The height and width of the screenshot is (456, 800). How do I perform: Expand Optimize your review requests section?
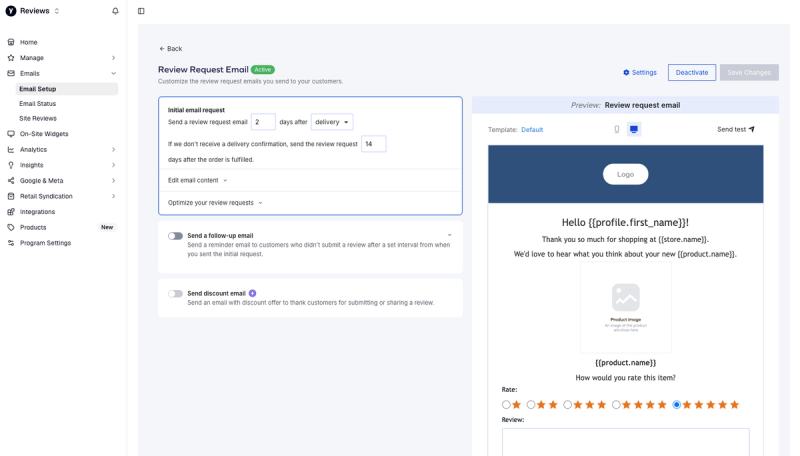click(x=215, y=202)
